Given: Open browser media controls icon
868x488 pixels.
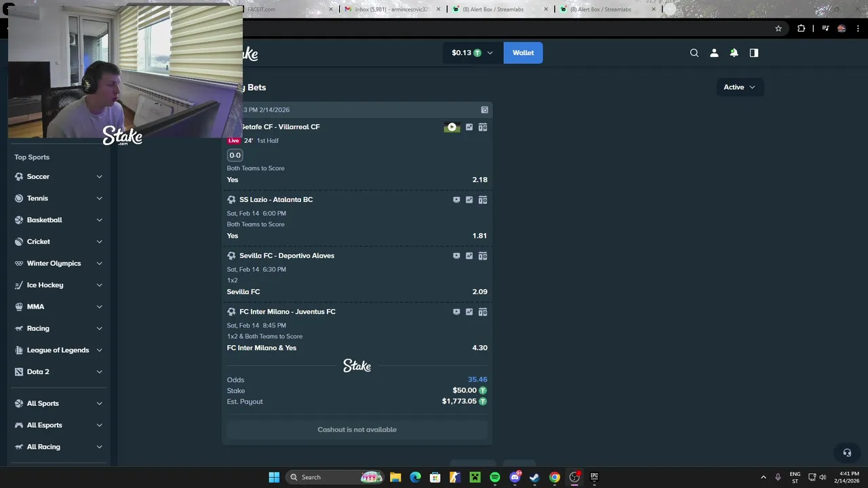Looking at the screenshot, I should click(x=825, y=28).
